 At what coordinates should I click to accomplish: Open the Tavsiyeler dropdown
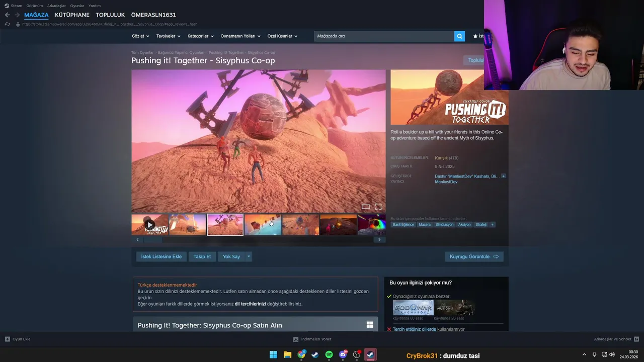pos(168,36)
